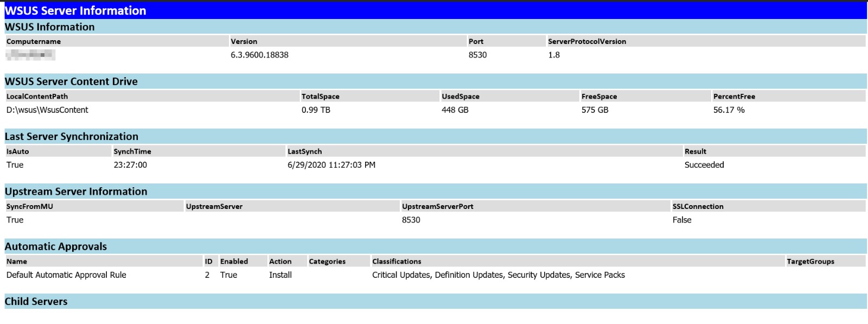This screenshot has height=324, width=868.
Task: Select the False value under SSLConnection
Action: [682, 220]
